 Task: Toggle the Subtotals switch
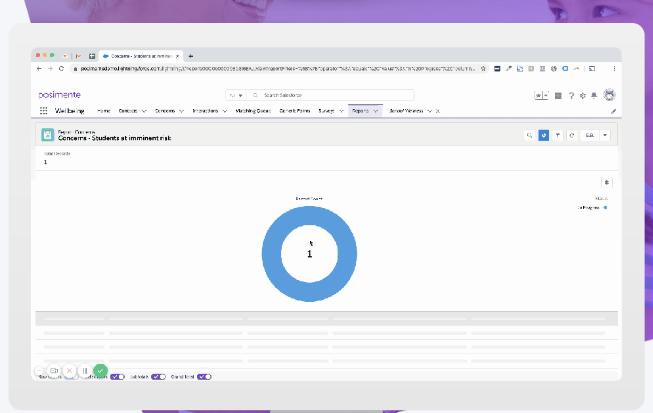pos(158,377)
